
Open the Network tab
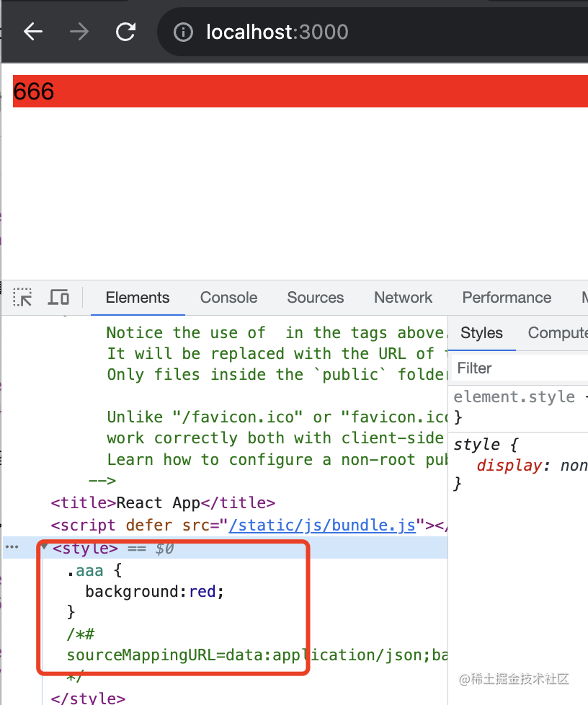tap(404, 297)
